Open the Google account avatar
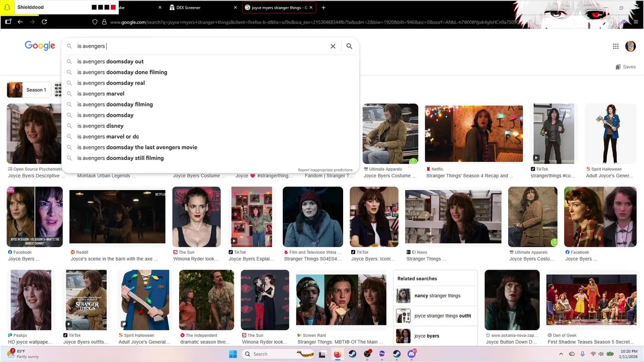 click(x=630, y=46)
